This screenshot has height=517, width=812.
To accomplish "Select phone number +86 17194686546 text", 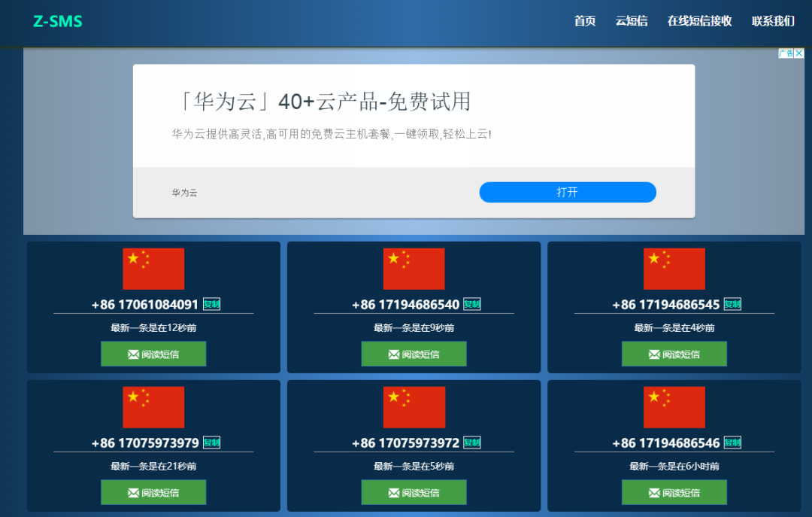I will click(x=666, y=443).
